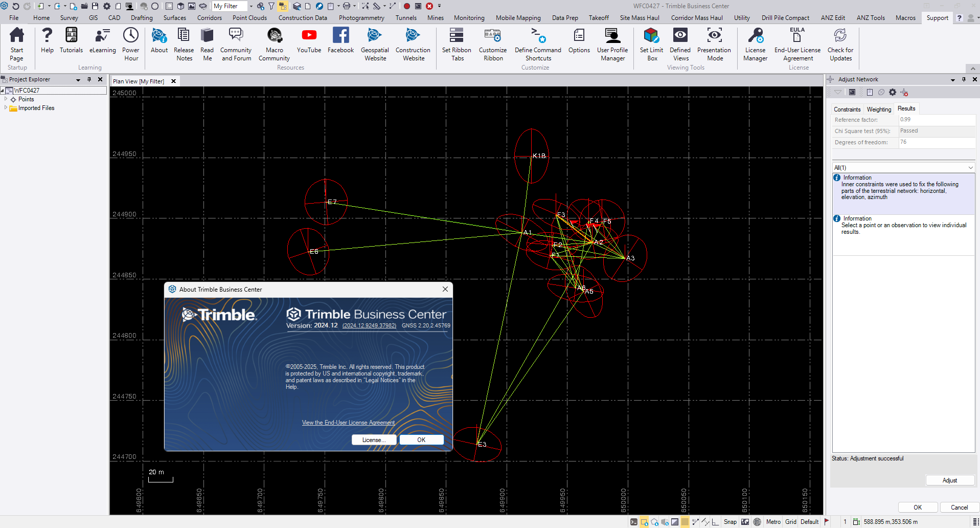The width and height of the screenshot is (980, 528).
Task: Open the Point Clouds ribbon tab
Action: pyautogui.click(x=249, y=18)
